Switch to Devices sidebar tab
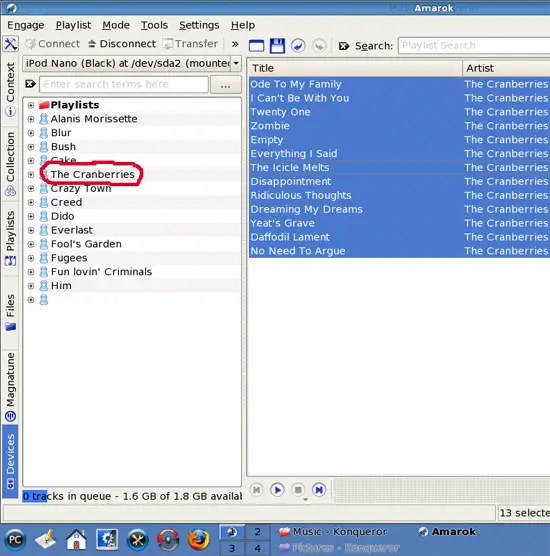 [x=10, y=461]
